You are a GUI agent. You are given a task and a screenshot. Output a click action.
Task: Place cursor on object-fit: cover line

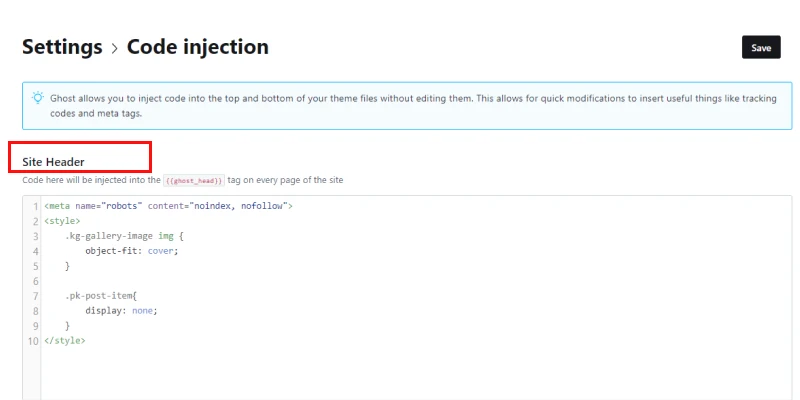tap(131, 250)
